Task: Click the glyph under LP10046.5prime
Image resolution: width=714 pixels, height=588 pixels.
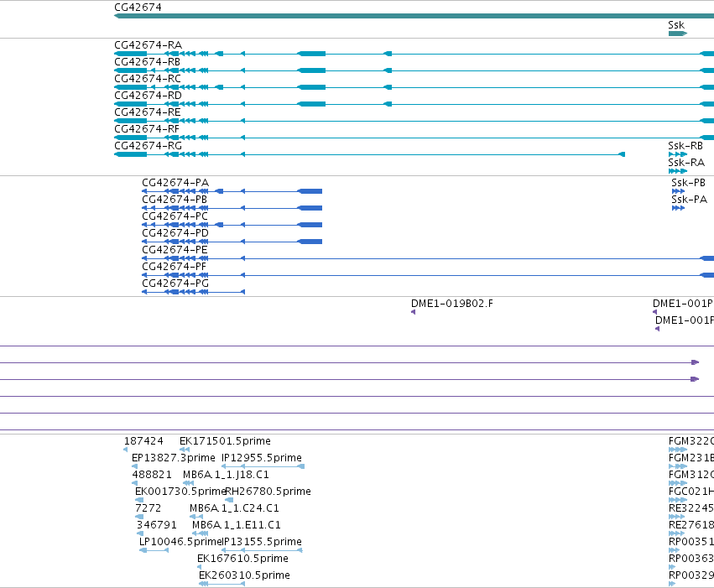Action: 154,551
